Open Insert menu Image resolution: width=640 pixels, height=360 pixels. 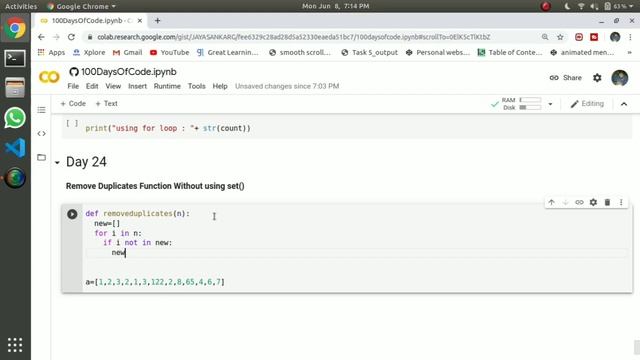coord(137,86)
